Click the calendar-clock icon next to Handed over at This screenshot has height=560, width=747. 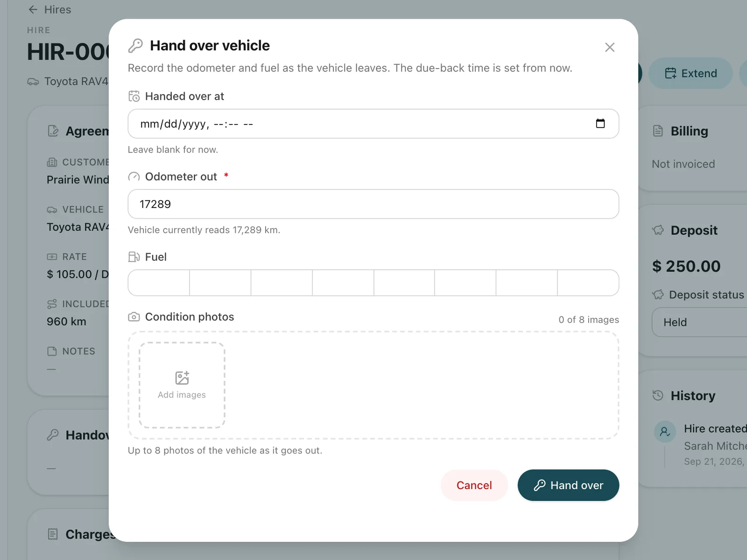(134, 96)
